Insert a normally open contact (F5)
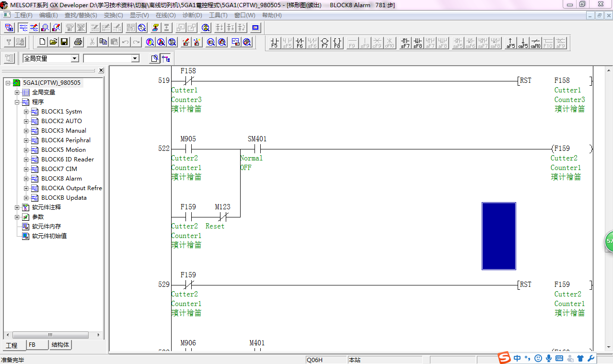The image size is (613, 364). 274,43
